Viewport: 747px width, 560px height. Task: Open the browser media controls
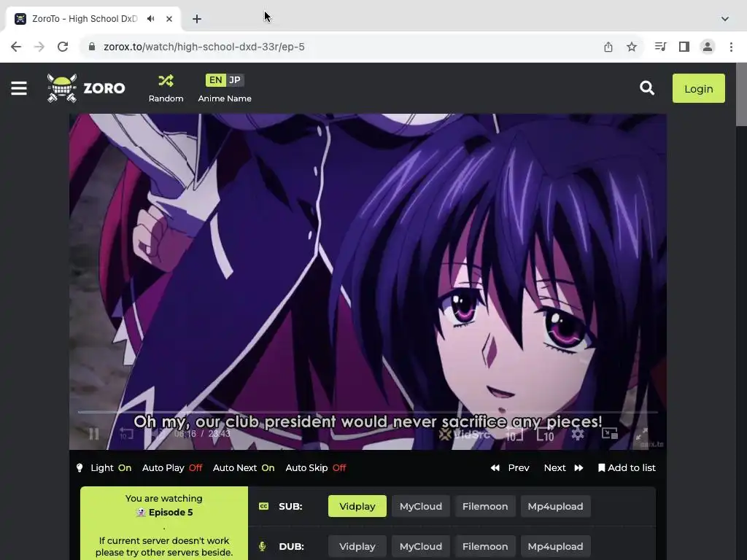tap(660, 47)
